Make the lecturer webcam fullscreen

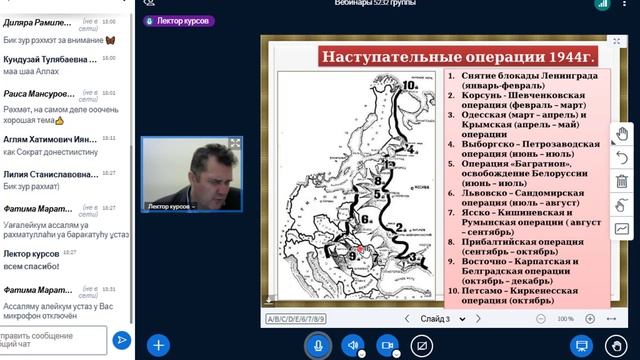point(235,143)
